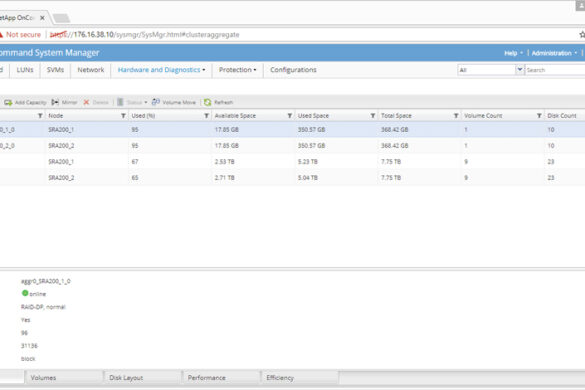Go to the Configurations tab

click(293, 70)
